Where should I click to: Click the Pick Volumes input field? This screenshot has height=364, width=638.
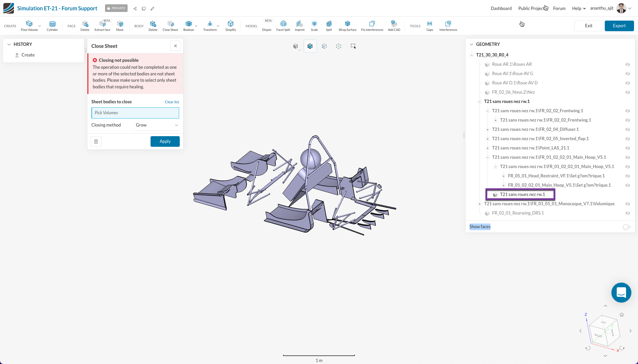[x=135, y=113]
